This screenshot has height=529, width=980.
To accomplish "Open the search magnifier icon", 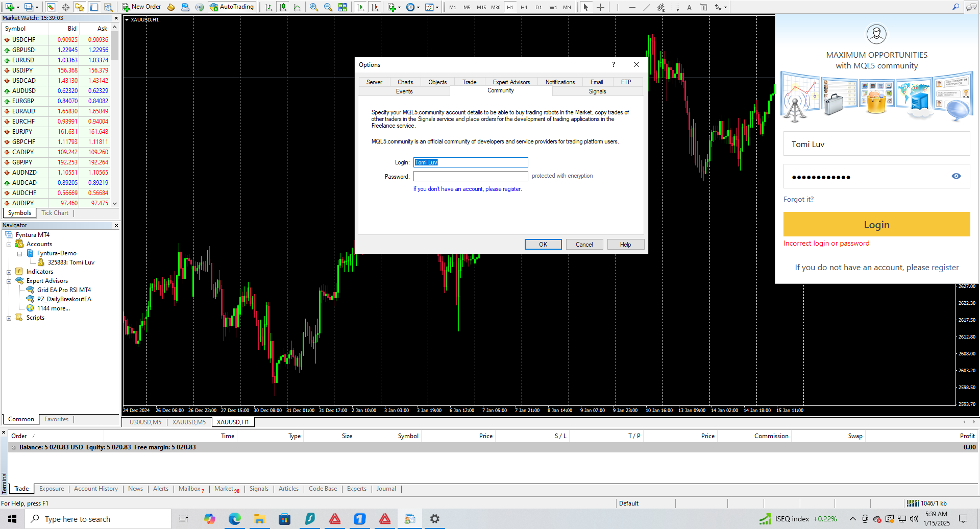I will tap(955, 7).
